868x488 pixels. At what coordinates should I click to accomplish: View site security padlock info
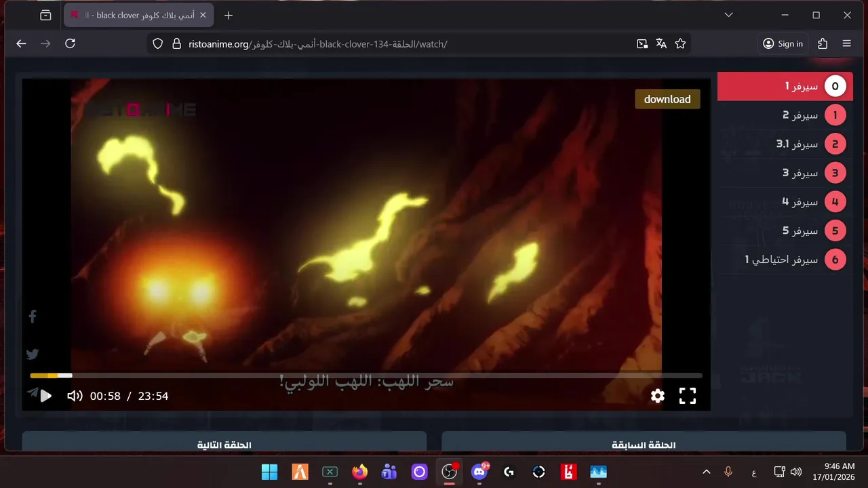(177, 43)
